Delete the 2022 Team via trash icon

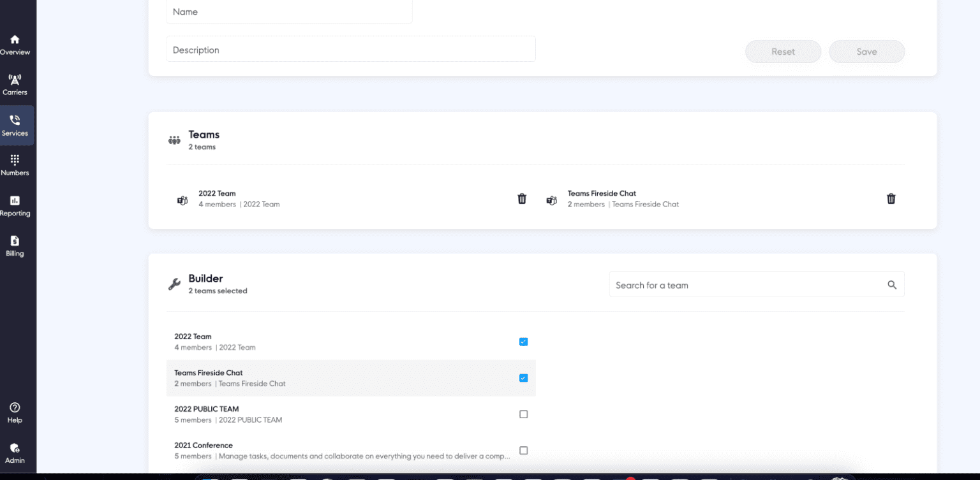tap(522, 198)
